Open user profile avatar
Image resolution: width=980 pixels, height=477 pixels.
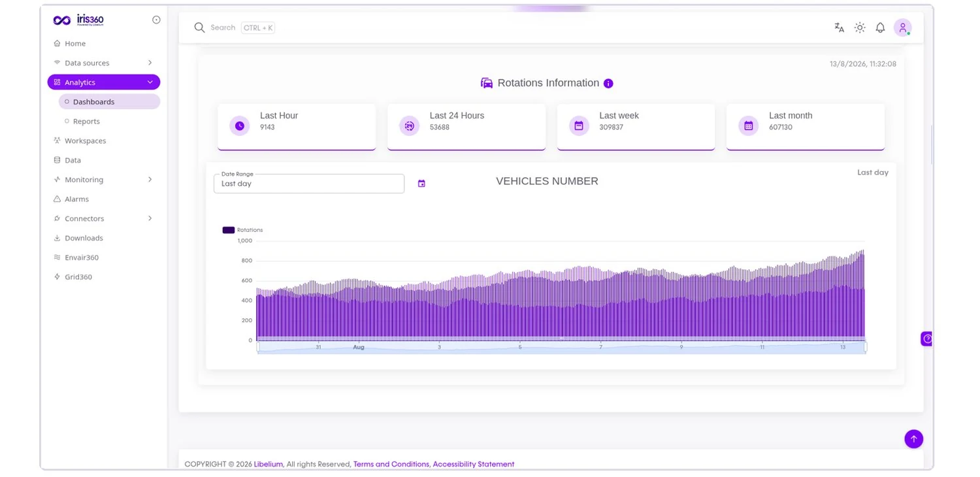(903, 27)
